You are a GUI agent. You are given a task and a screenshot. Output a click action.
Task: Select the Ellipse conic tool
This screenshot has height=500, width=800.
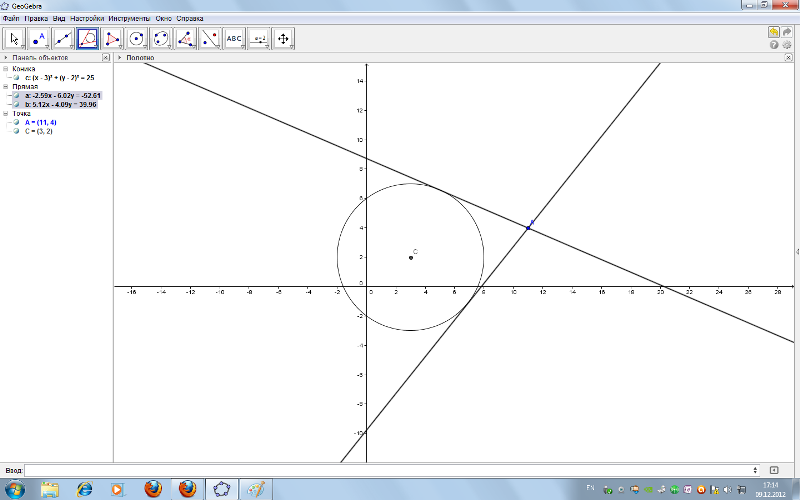tap(161, 39)
